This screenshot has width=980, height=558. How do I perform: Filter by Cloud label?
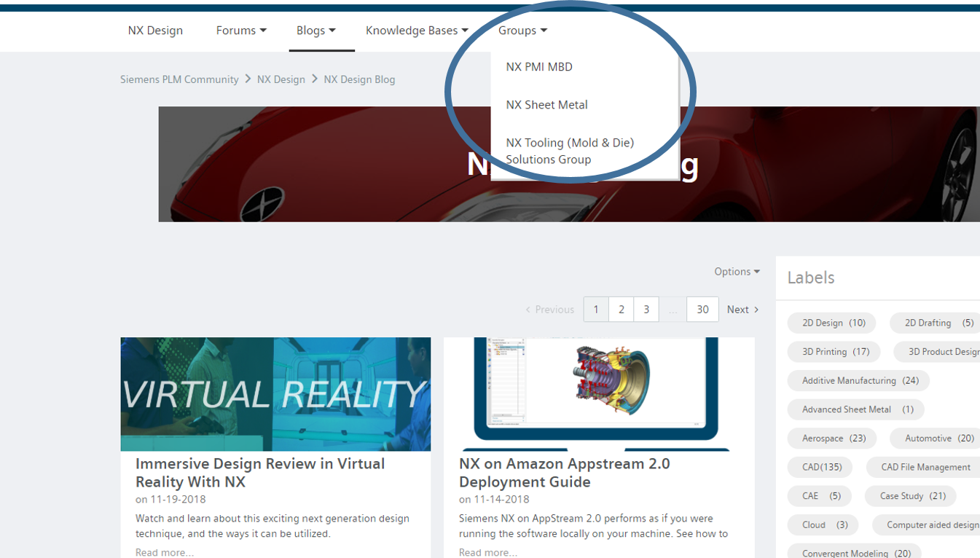(823, 524)
